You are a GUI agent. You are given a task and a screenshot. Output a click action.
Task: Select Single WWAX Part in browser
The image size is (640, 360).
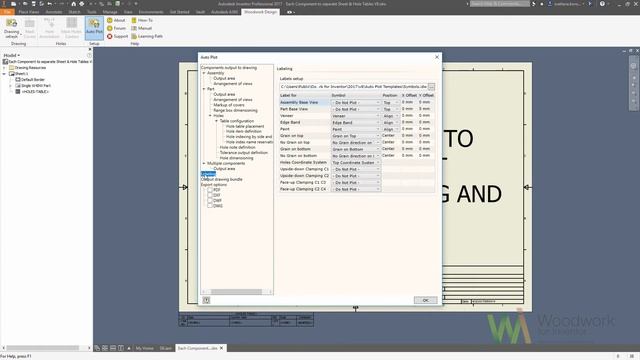[36, 86]
